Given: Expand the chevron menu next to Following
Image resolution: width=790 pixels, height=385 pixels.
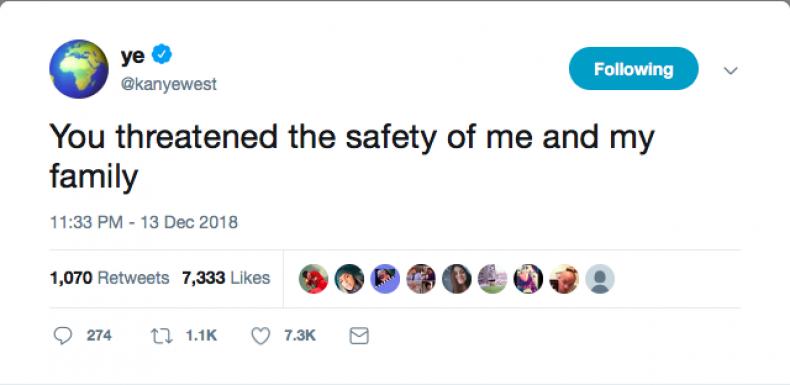Looking at the screenshot, I should tap(731, 70).
